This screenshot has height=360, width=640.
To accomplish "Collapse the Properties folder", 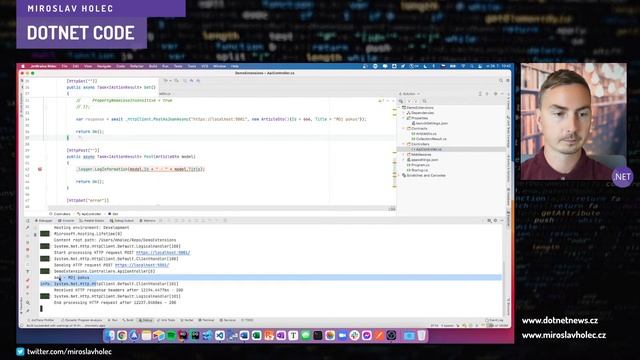I will [x=404, y=118].
